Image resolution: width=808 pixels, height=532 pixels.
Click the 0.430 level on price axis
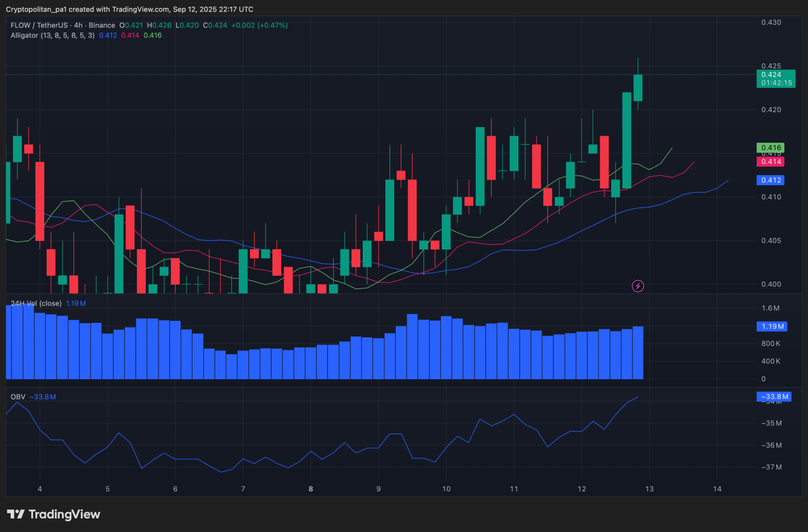[771, 22]
